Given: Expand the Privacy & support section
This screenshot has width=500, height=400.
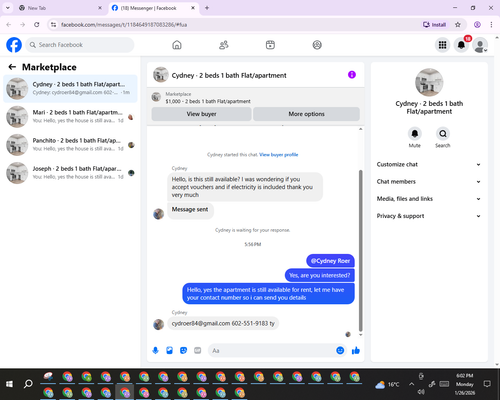Looking at the screenshot, I should click(429, 216).
